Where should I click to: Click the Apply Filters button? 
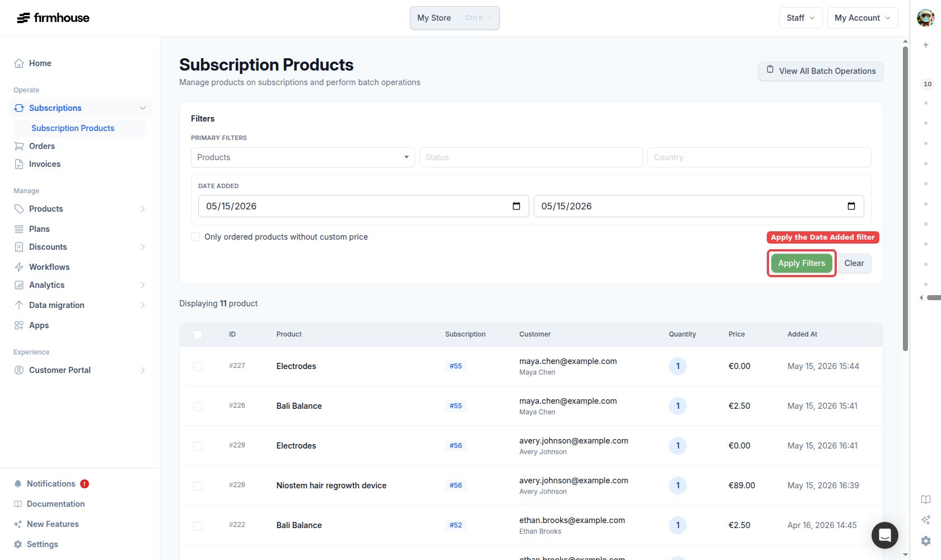tap(802, 263)
